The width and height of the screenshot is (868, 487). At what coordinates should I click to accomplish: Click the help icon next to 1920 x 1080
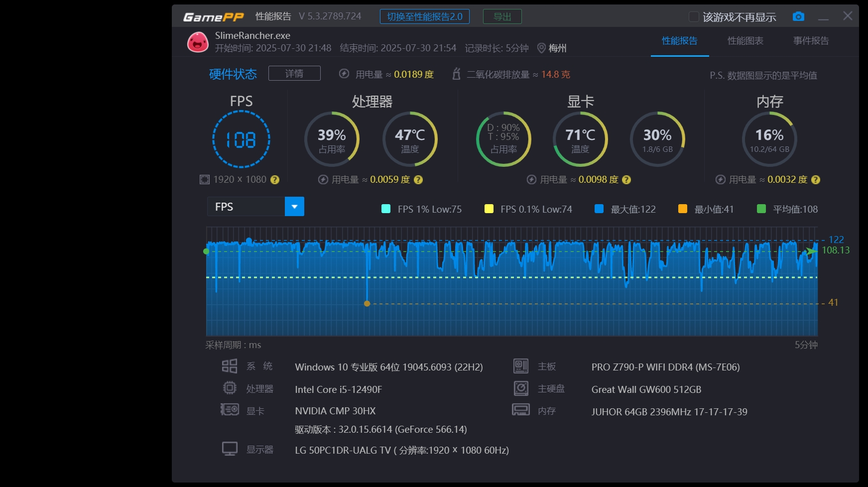(x=275, y=180)
